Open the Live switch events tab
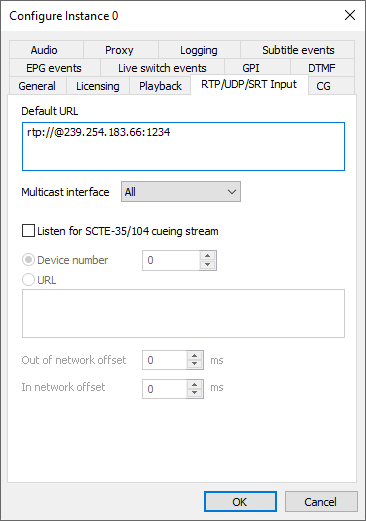 pos(162,68)
